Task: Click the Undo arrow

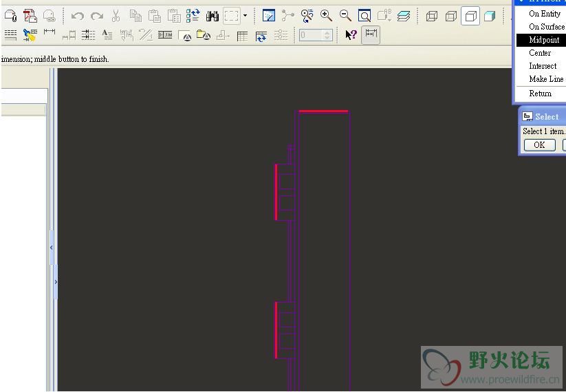Action: (78, 16)
